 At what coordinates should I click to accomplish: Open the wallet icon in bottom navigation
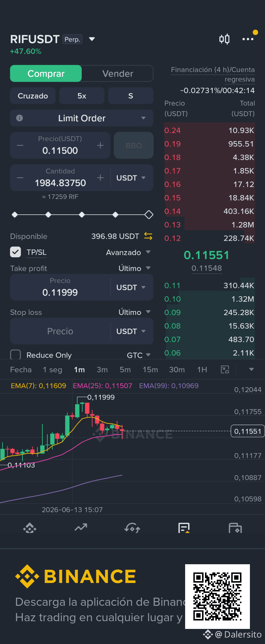pyautogui.click(x=235, y=528)
